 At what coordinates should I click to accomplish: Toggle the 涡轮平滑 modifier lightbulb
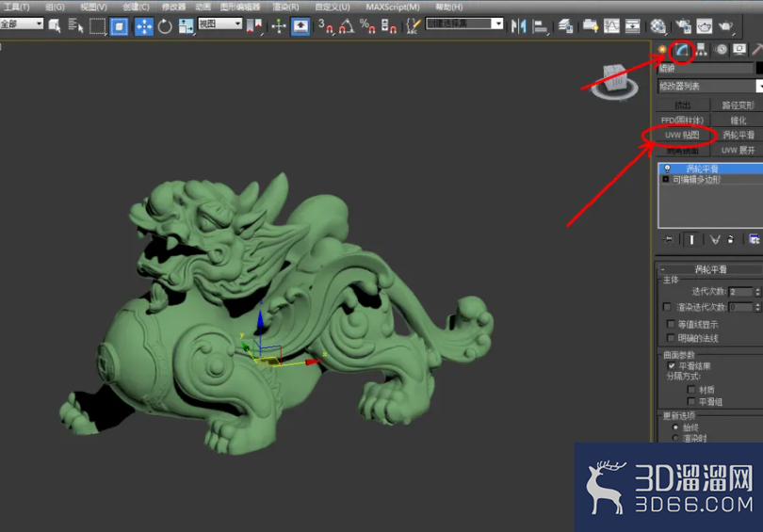tap(667, 169)
